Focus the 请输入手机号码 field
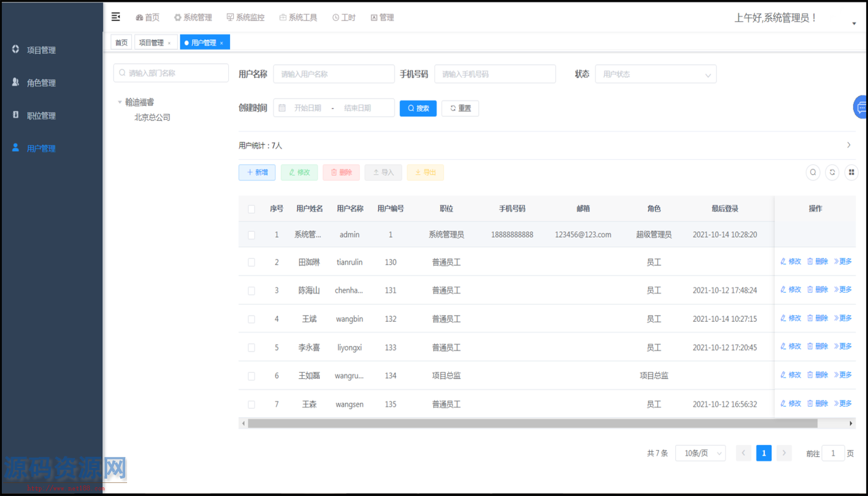Viewport: 868px width, 496px height. pyautogui.click(x=495, y=74)
